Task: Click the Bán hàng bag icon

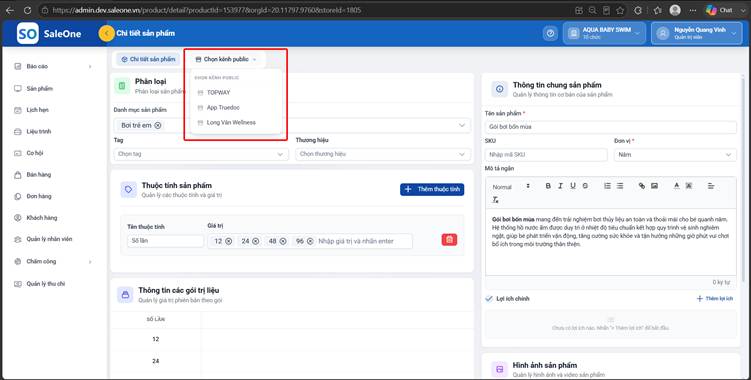Action: [18, 174]
